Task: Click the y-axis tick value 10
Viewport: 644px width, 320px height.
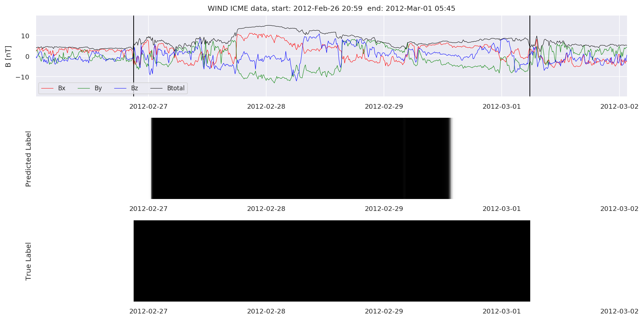Action: (x=25, y=36)
